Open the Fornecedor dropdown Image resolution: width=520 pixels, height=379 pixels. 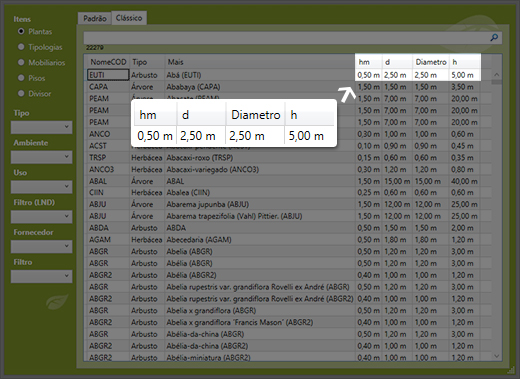tap(42, 247)
